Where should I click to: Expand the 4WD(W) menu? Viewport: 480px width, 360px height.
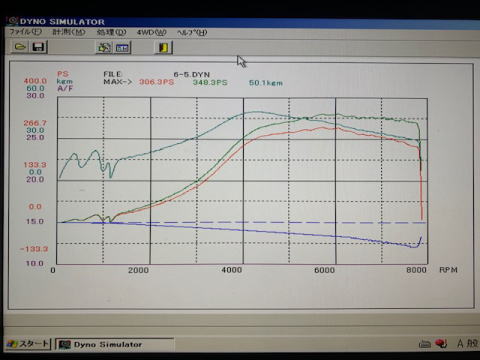coord(152,33)
